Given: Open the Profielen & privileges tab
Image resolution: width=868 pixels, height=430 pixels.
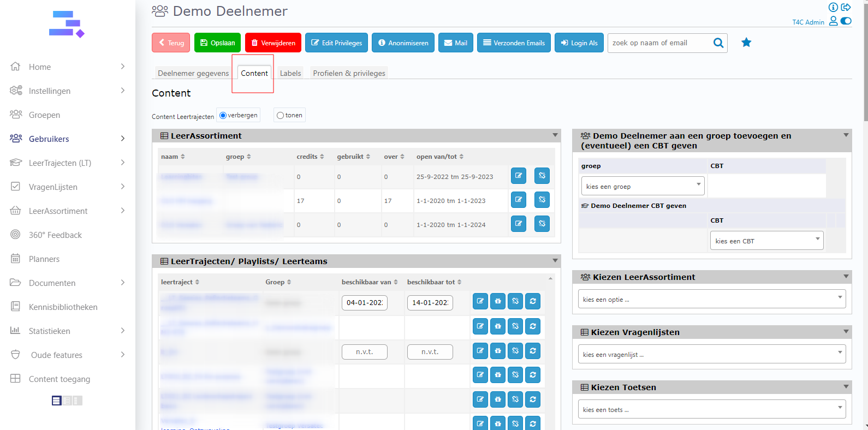Looking at the screenshot, I should [349, 73].
